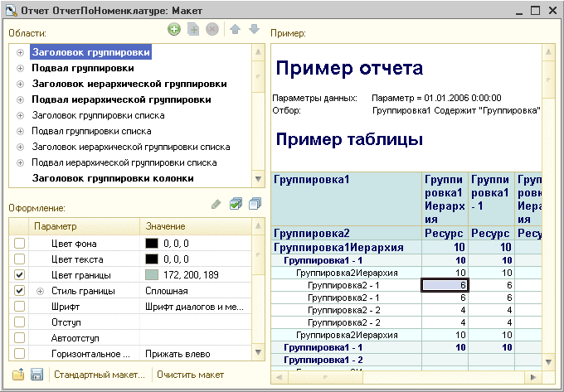Click the green Add area icon
This screenshot has height=392, width=564.
point(174,29)
